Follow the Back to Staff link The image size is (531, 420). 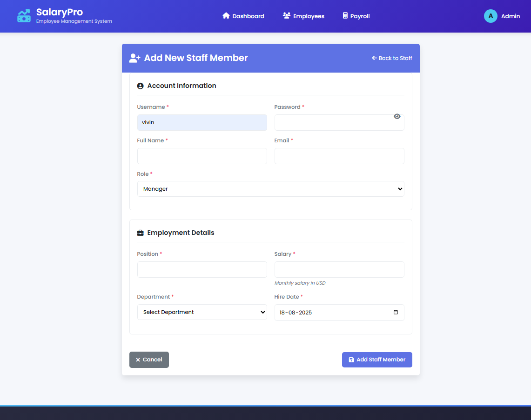392,58
